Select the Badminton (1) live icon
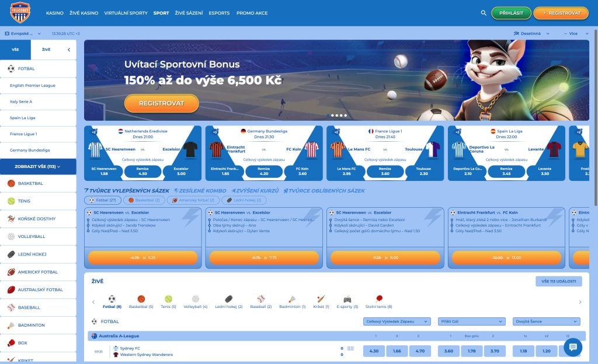The height and width of the screenshot is (364, 598). 292,299
